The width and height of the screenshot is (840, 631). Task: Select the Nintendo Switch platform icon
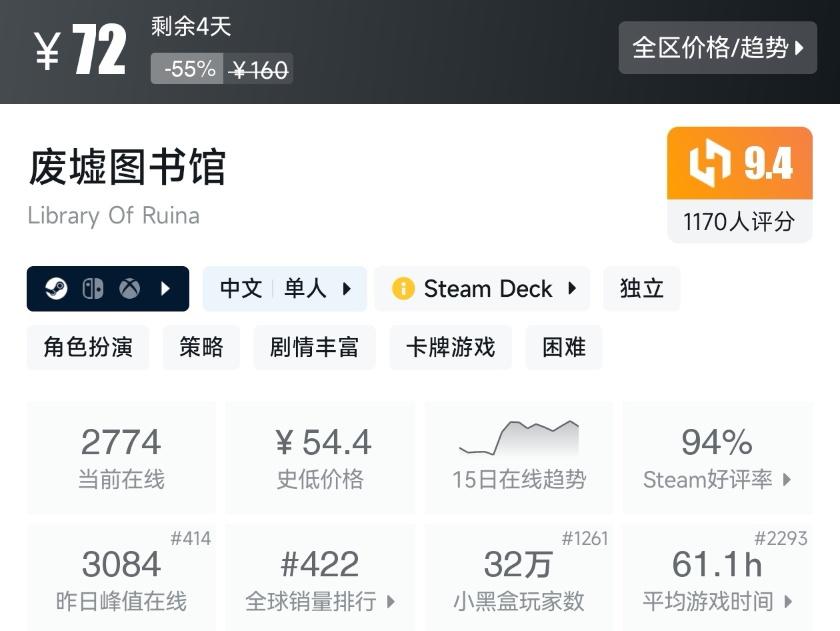pyautogui.click(x=94, y=288)
